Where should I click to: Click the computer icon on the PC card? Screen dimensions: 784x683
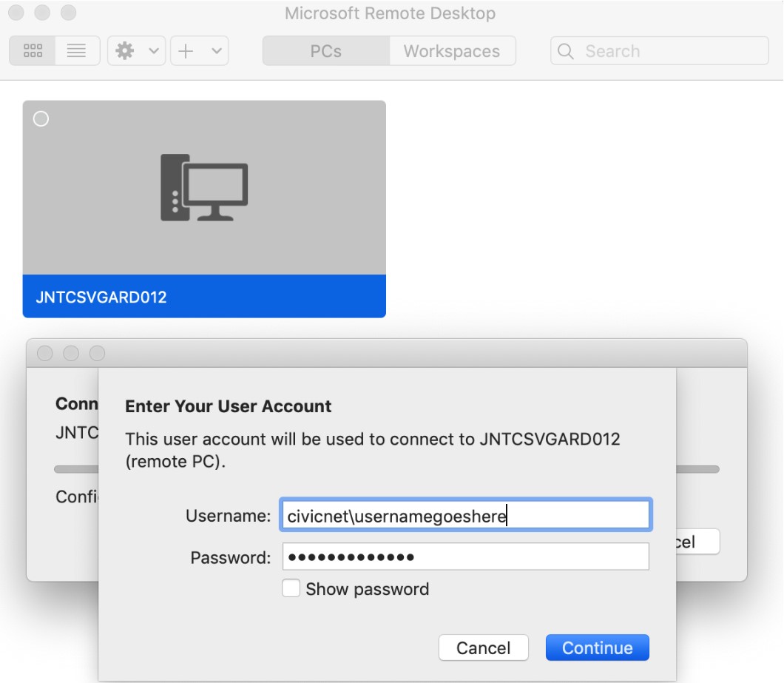point(204,188)
